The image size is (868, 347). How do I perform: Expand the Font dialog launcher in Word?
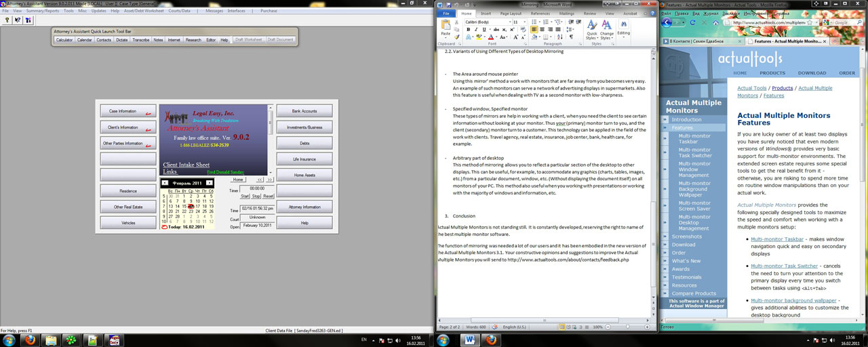click(x=526, y=44)
